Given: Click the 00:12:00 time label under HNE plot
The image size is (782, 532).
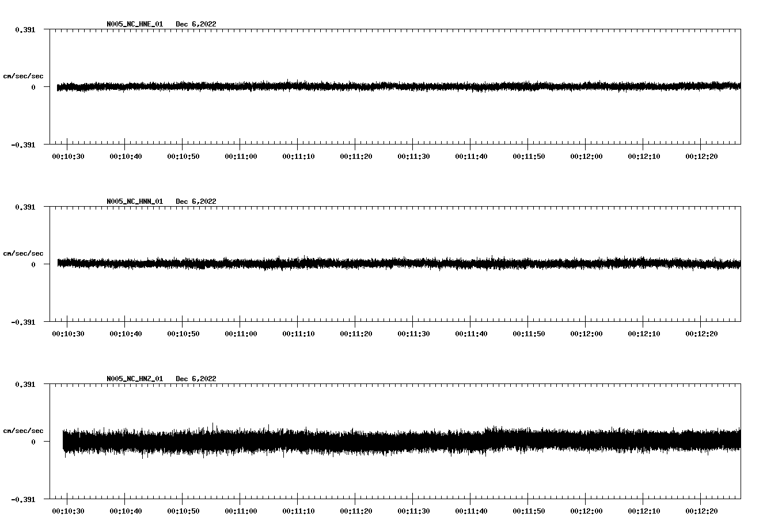Looking at the screenshot, I should (586, 157).
